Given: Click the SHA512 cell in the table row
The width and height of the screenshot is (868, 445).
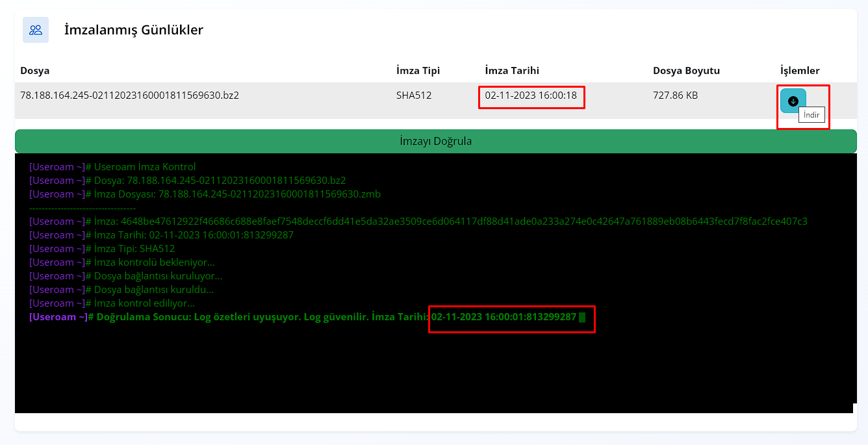Looking at the screenshot, I should tap(414, 95).
